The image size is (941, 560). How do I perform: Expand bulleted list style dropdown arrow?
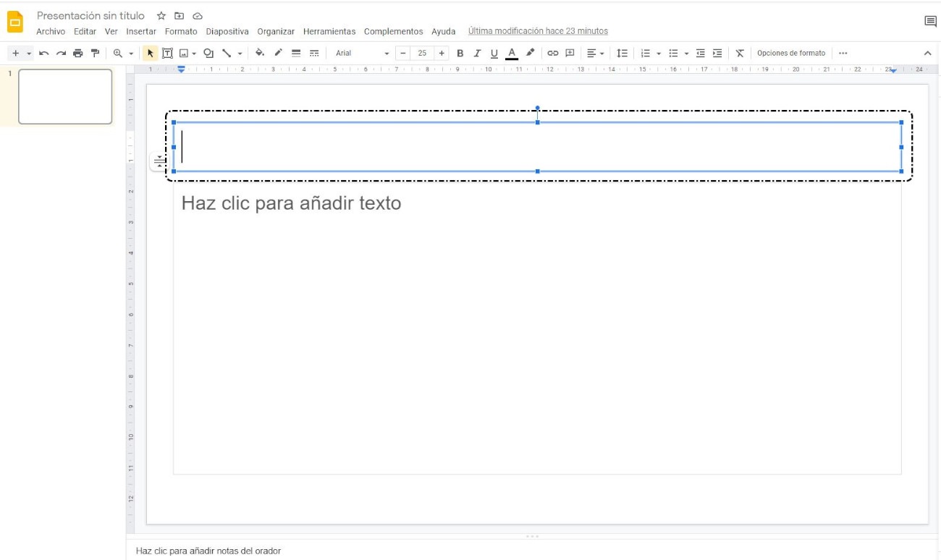(686, 54)
